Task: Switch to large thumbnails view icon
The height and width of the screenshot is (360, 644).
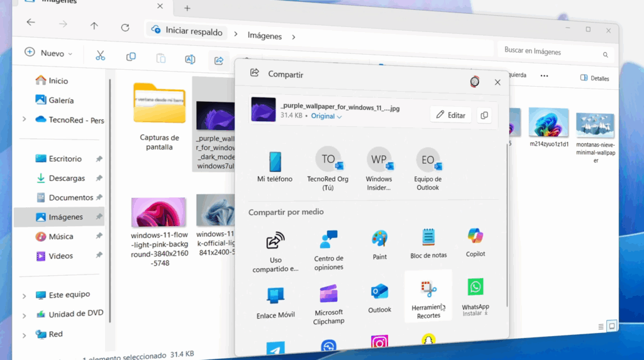Action: pos(611,326)
